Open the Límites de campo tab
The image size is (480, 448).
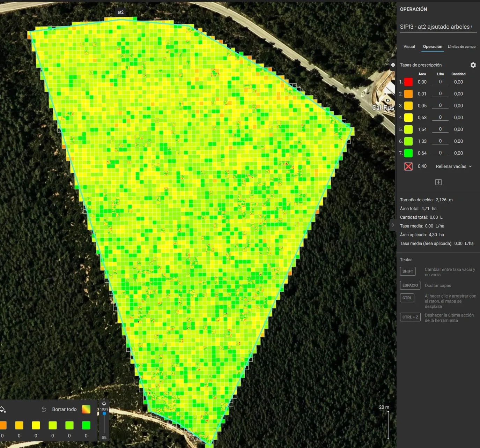461,47
